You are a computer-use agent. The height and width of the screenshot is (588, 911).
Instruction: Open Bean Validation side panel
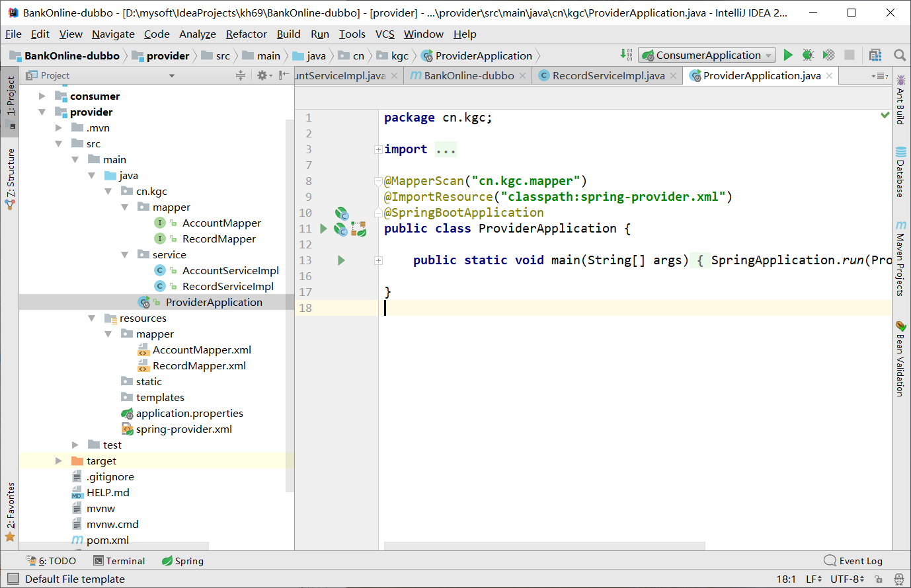coord(900,359)
